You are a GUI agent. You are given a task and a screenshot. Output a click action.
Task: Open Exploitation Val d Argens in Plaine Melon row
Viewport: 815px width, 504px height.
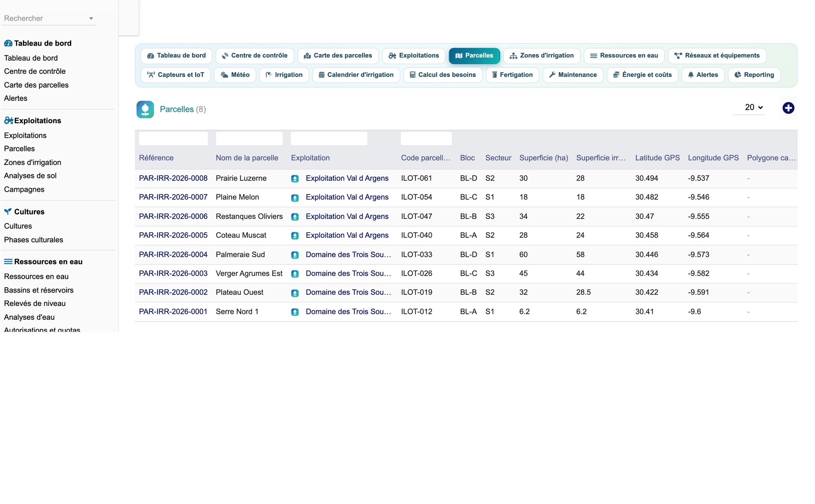(347, 197)
